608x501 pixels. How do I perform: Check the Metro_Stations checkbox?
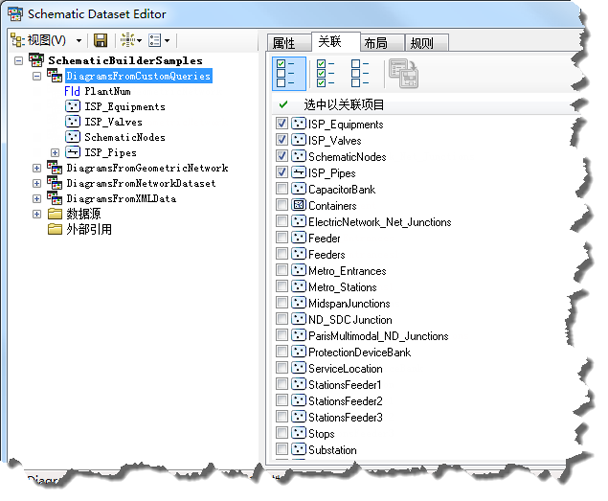pyautogui.click(x=282, y=287)
